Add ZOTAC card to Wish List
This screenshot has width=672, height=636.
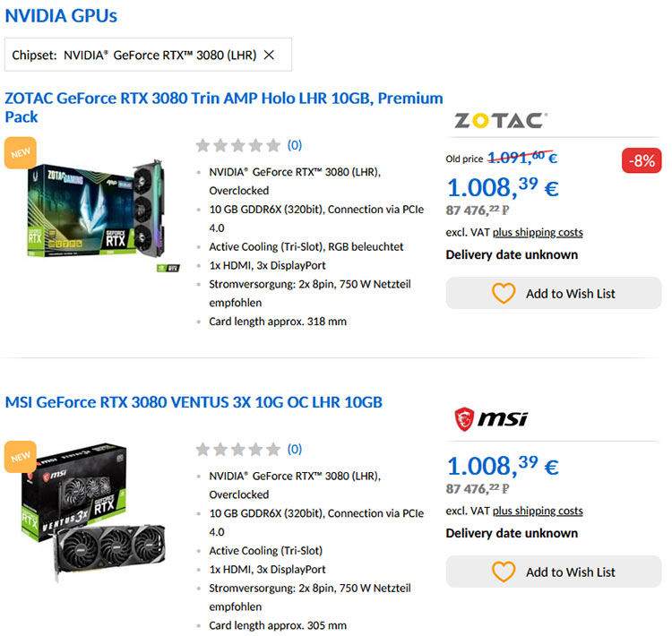tap(554, 293)
